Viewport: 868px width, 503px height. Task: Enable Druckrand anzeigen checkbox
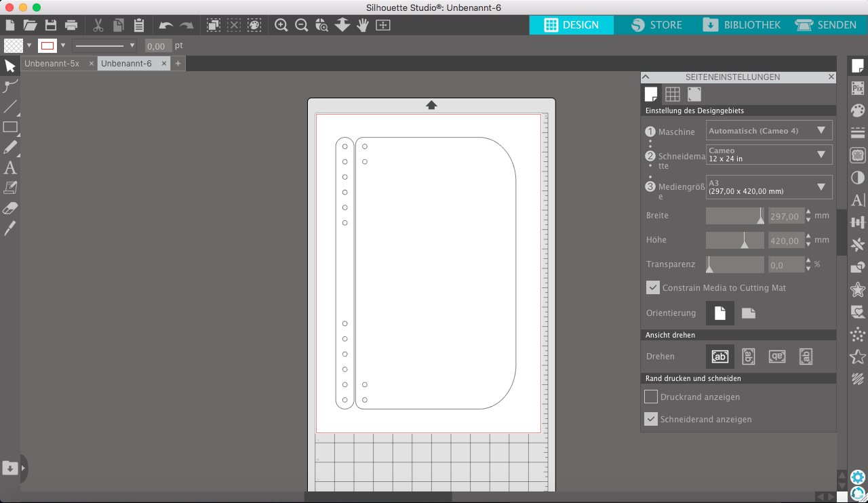(x=651, y=397)
